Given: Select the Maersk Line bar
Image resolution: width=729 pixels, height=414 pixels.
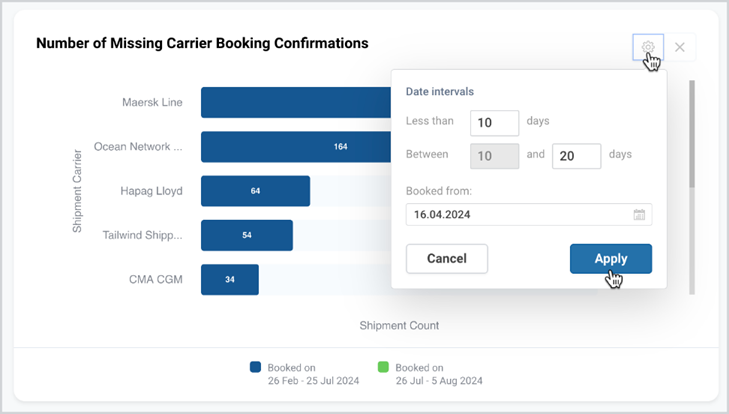Looking at the screenshot, I should [296, 102].
